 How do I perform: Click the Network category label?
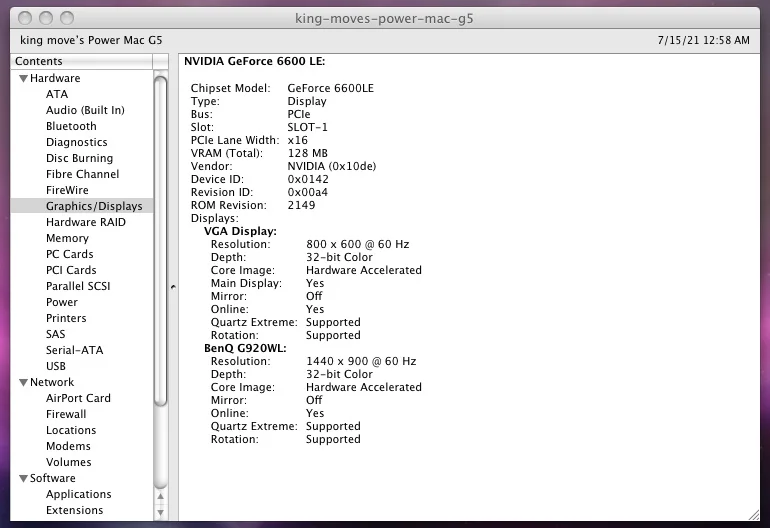pos(52,383)
